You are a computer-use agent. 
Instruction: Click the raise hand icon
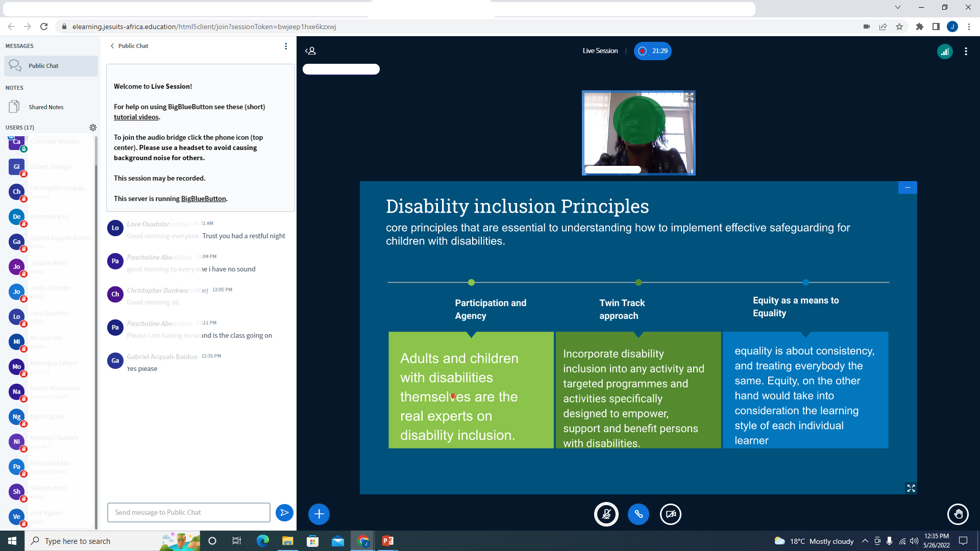tap(958, 514)
